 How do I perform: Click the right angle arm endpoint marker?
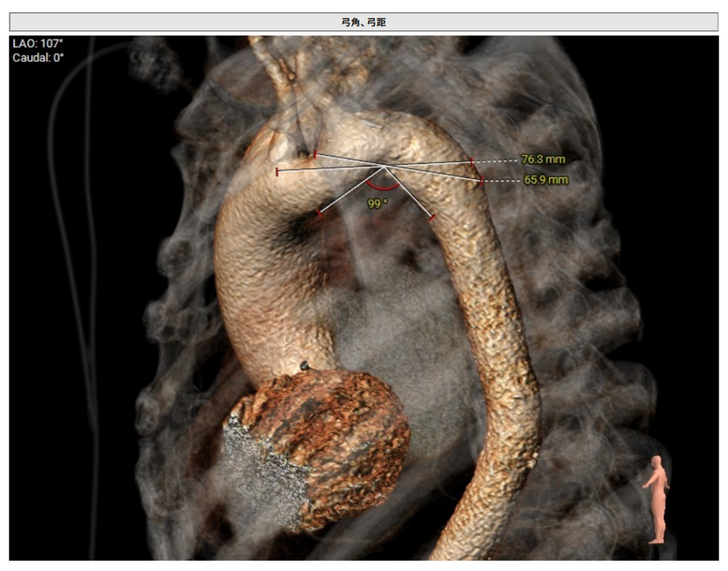point(431,217)
